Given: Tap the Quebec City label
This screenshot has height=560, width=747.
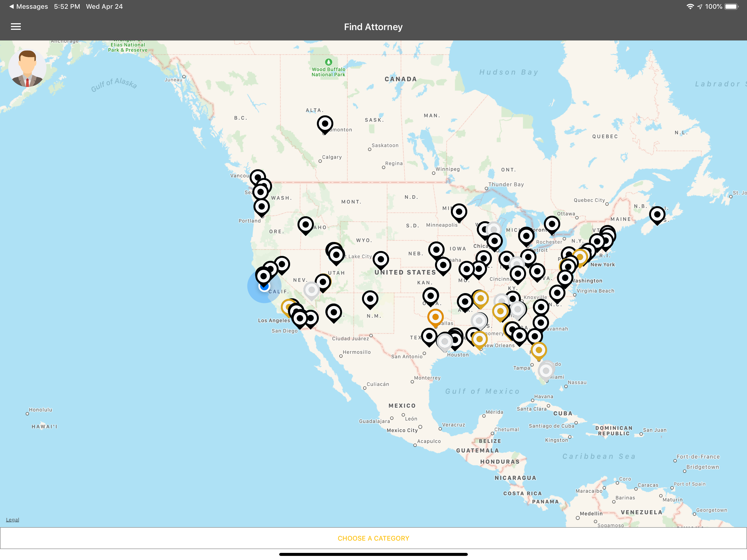Looking at the screenshot, I should click(x=589, y=200).
